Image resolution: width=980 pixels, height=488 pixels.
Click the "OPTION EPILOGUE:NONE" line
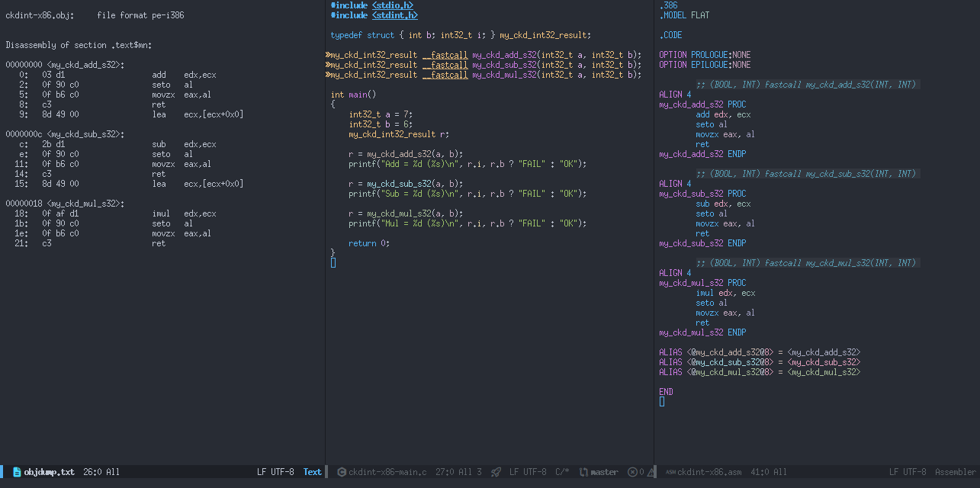705,65
